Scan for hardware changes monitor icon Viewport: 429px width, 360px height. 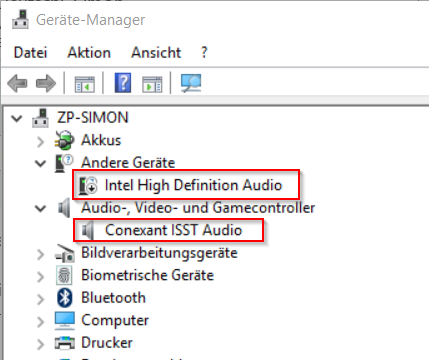(191, 83)
